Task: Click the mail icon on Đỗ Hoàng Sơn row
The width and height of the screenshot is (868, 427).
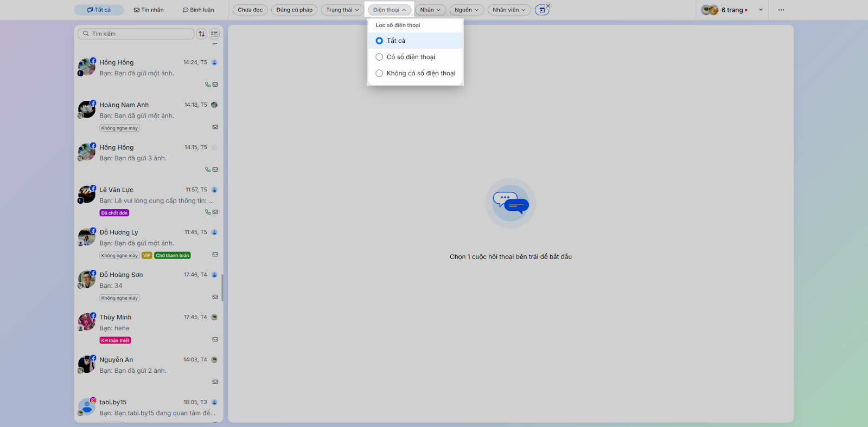Action: click(215, 297)
